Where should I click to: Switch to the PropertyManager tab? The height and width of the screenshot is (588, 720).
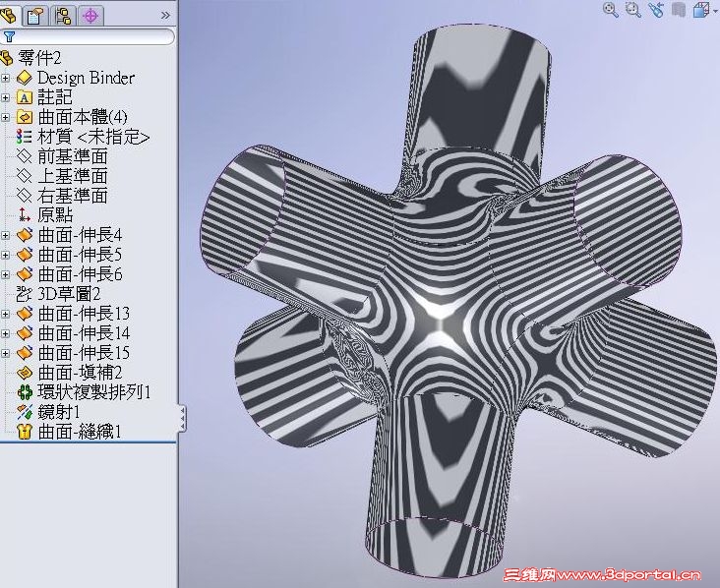point(35,16)
